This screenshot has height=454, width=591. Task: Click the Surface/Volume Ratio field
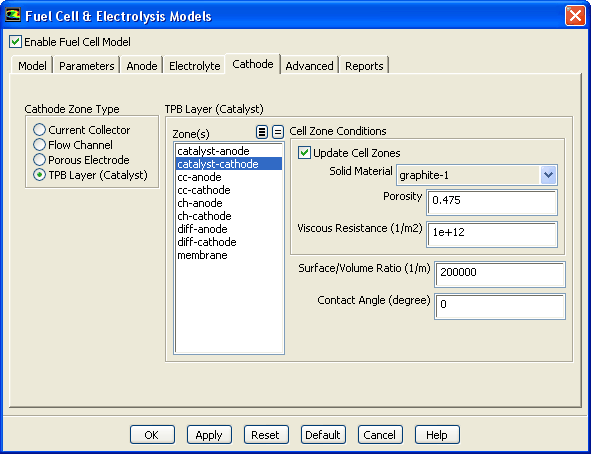click(x=500, y=274)
